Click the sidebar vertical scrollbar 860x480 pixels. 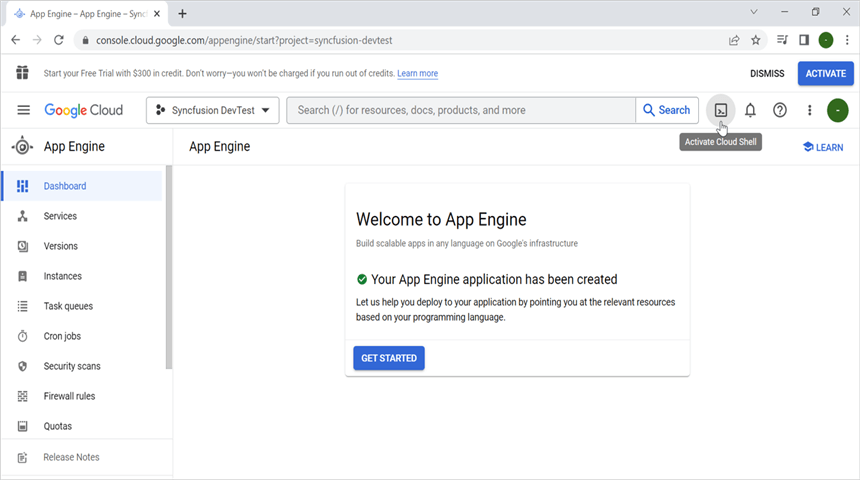pos(169,268)
